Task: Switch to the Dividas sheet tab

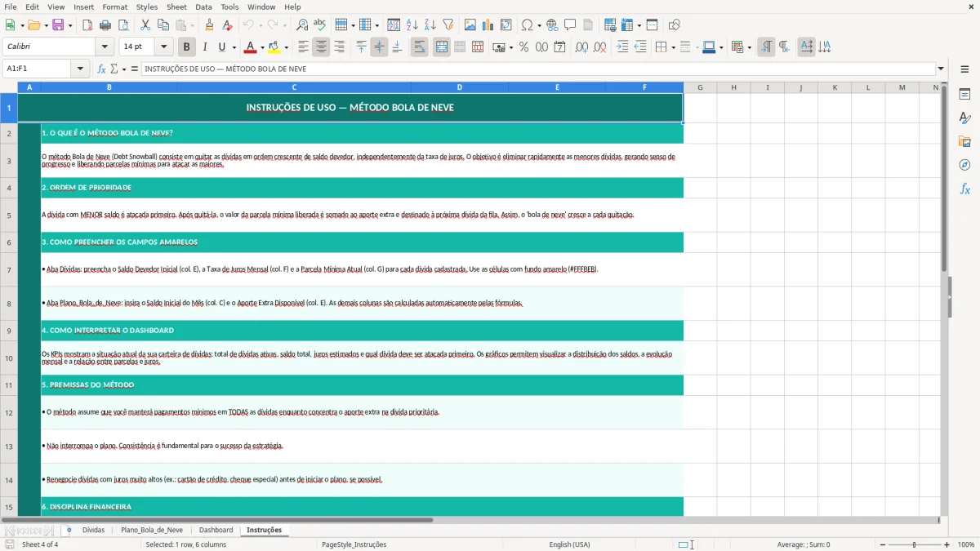Action: click(93, 530)
